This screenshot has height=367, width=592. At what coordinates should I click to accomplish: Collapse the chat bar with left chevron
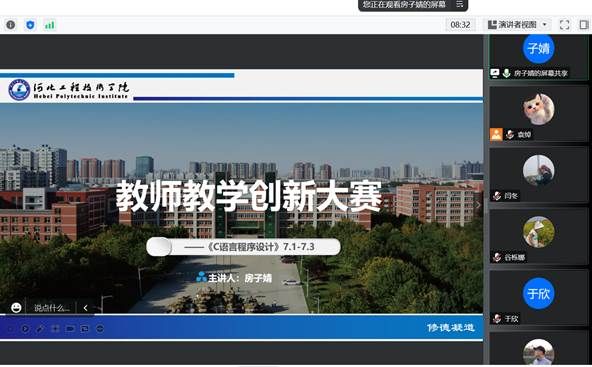[x=86, y=308]
